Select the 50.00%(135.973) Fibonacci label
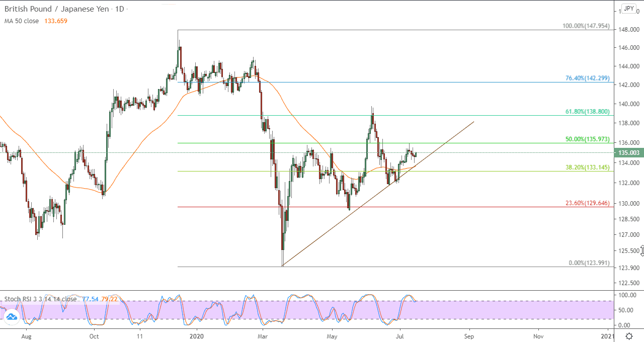The width and height of the screenshot is (644, 342). (x=587, y=139)
